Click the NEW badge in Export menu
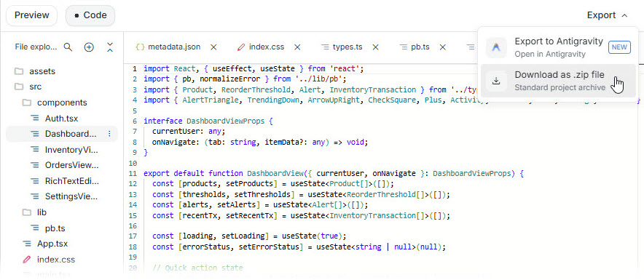The width and height of the screenshot is (644, 280). 619,47
